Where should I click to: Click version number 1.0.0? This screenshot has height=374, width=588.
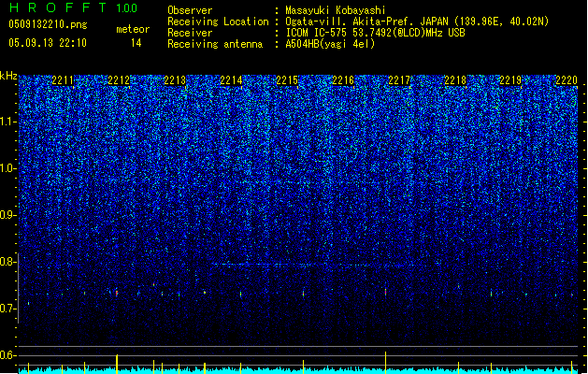tap(126, 8)
